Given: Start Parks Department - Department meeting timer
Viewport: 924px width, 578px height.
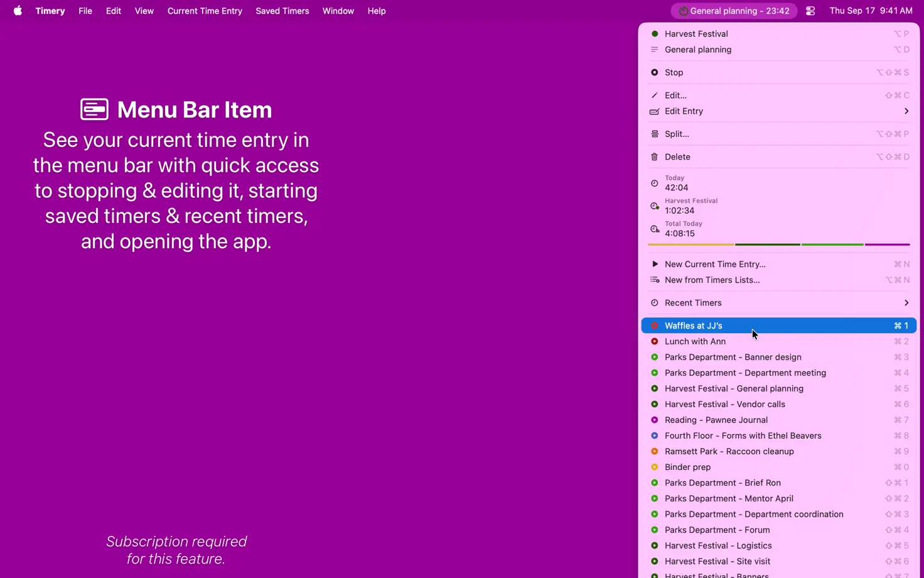Looking at the screenshot, I should pos(779,373).
